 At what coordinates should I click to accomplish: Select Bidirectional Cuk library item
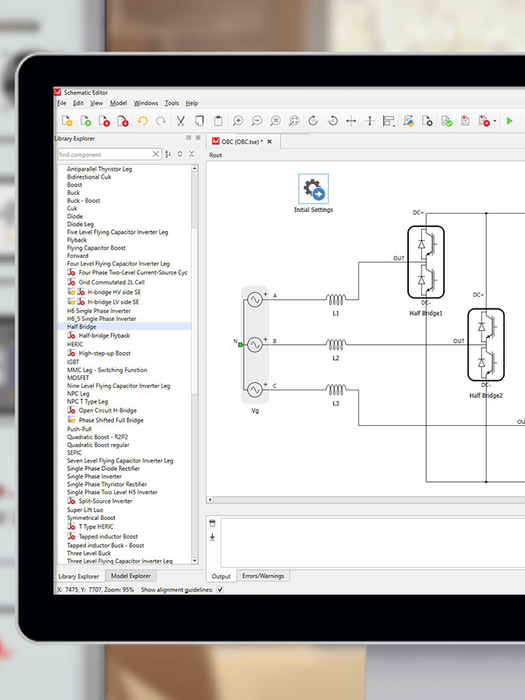tap(89, 177)
